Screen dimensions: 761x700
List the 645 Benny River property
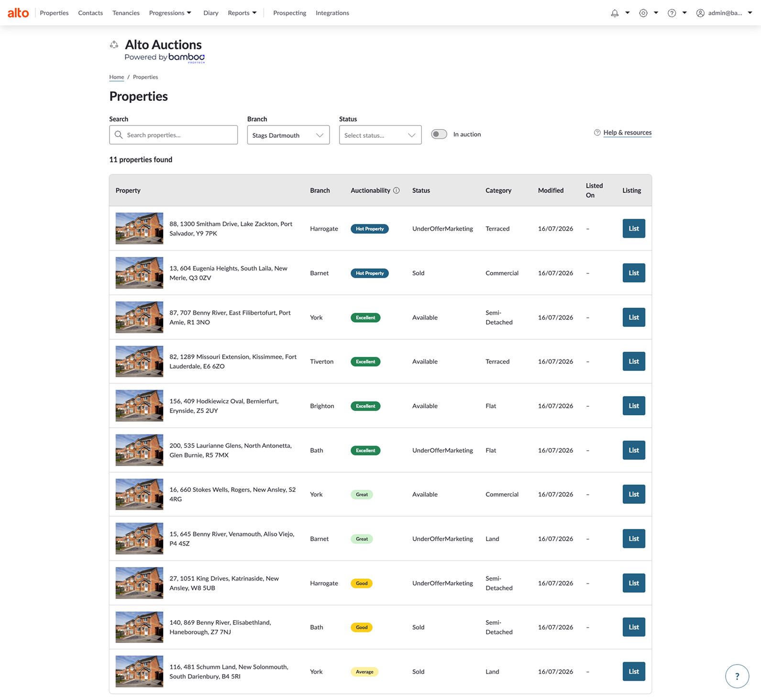click(634, 539)
